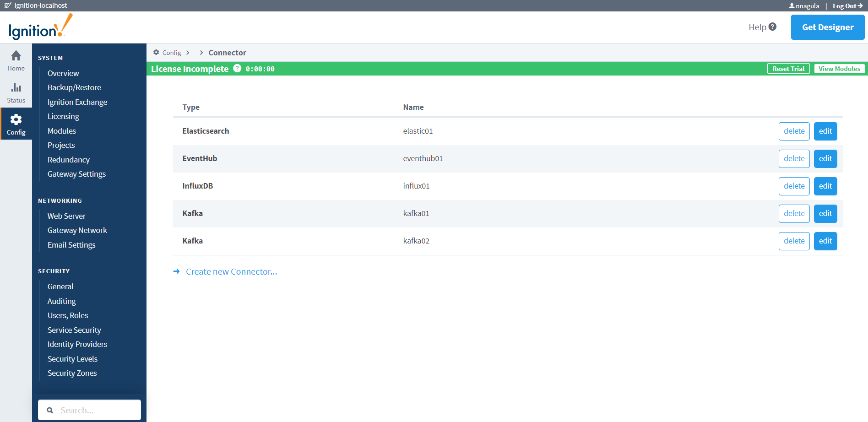The width and height of the screenshot is (868, 422).
Task: Delete the influx01 connector
Action: [794, 186]
